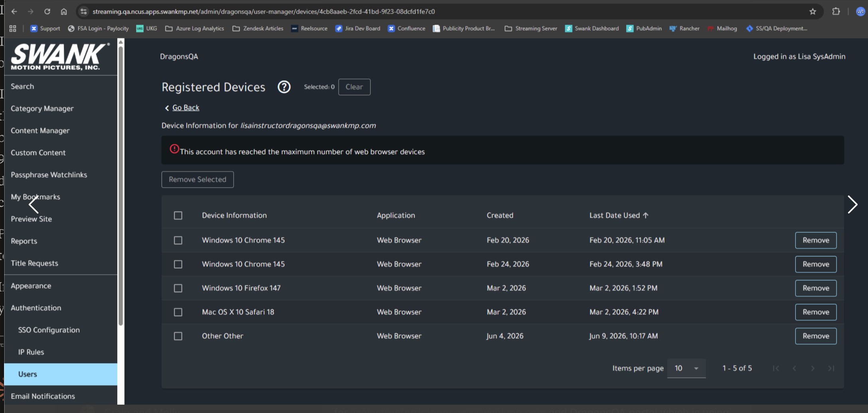Open the items per page dropdown
868x413 pixels.
pos(686,368)
